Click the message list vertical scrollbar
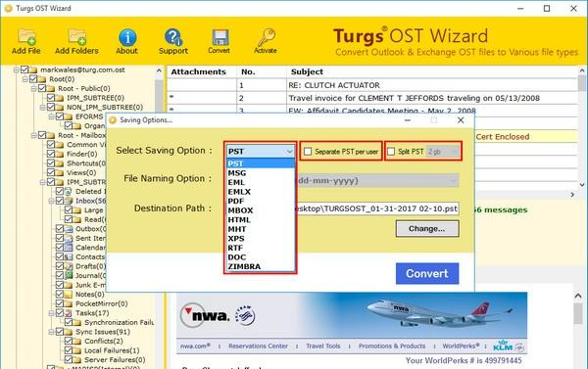The height and width of the screenshot is (369, 588). (x=581, y=127)
